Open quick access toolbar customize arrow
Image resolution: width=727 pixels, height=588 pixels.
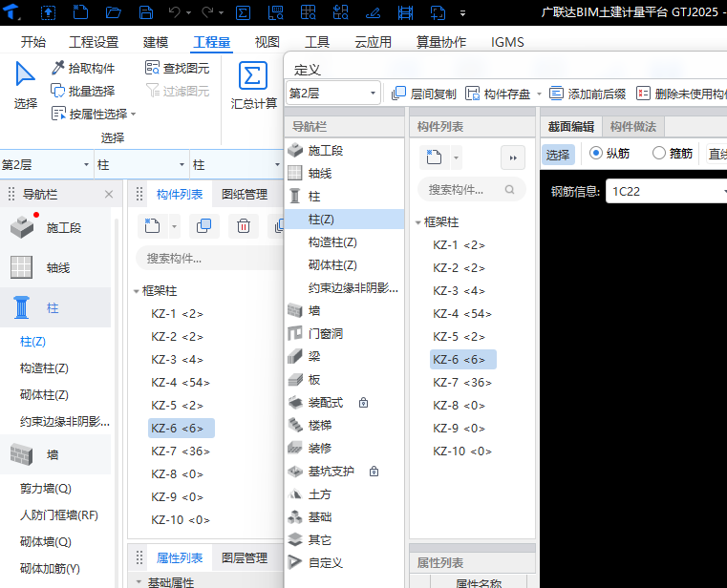point(462,13)
